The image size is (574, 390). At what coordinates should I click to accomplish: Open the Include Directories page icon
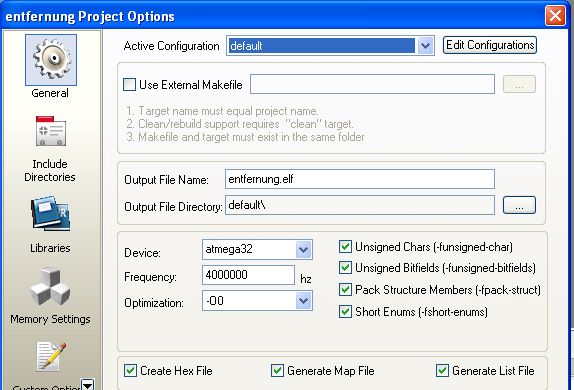51,131
